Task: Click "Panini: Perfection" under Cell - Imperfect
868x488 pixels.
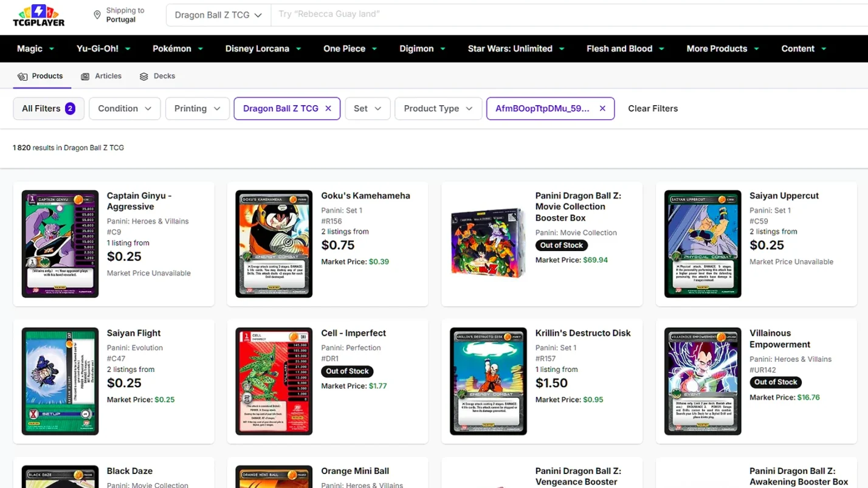Action: (x=351, y=348)
